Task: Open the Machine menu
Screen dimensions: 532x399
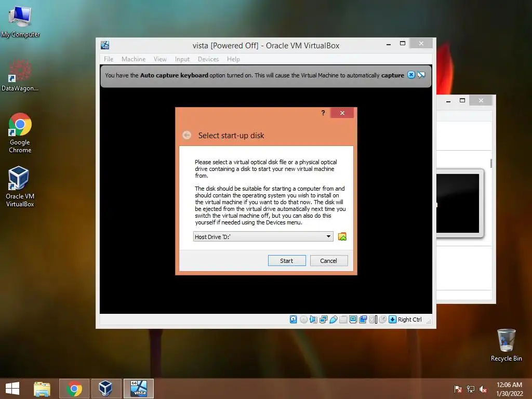Action: [134, 59]
